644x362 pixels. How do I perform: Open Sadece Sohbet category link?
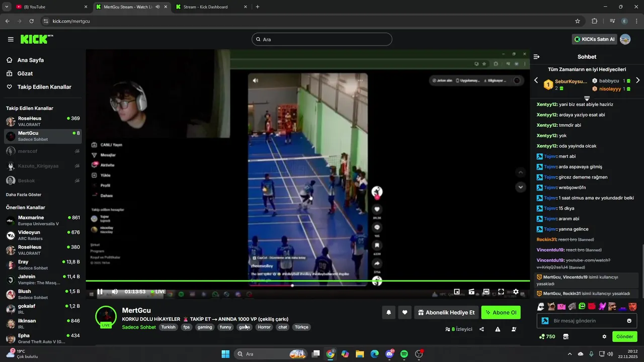139,327
